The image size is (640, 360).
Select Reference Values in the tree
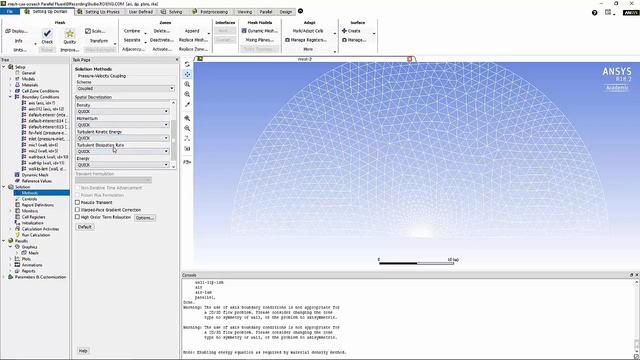point(36,181)
